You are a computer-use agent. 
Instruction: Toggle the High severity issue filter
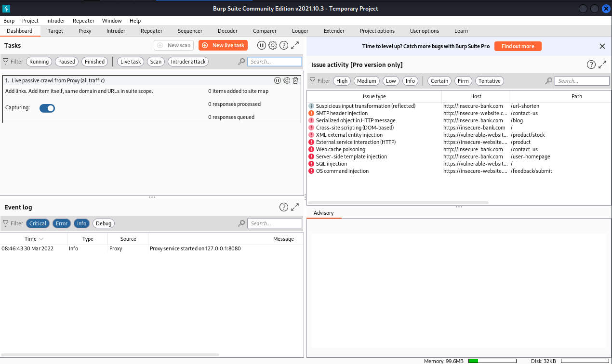(x=342, y=81)
